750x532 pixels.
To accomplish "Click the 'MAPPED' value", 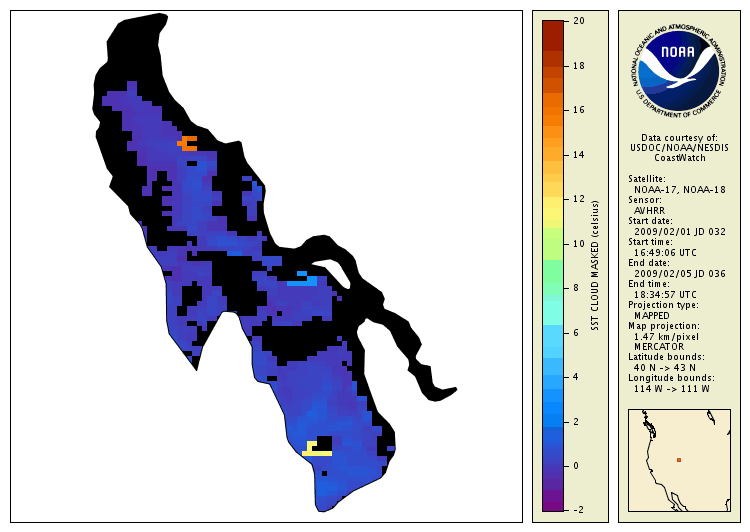I will (651, 316).
